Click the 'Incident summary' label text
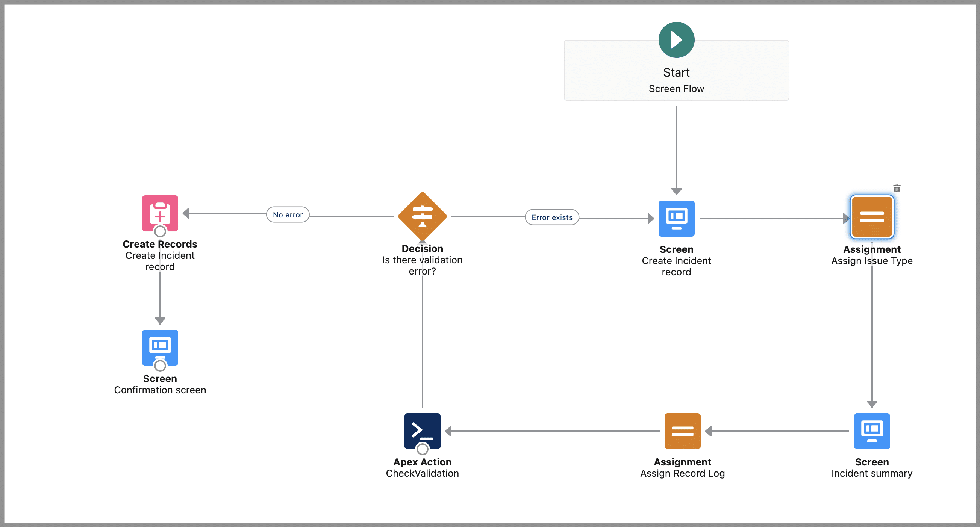Screen dimensions: 980x527 click(872, 473)
